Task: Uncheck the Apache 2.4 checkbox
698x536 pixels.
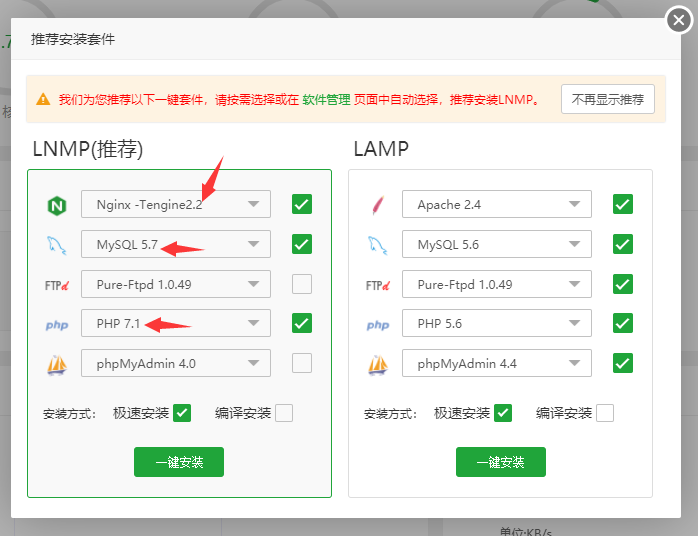Action: pyautogui.click(x=623, y=204)
